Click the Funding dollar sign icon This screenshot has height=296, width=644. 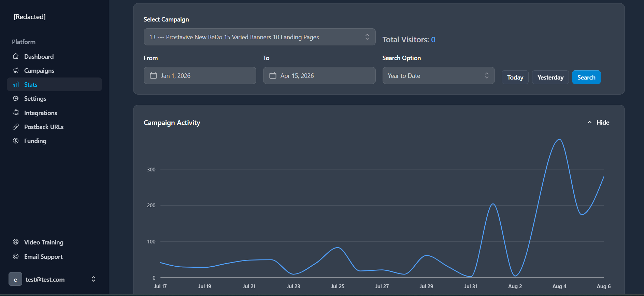click(x=16, y=141)
